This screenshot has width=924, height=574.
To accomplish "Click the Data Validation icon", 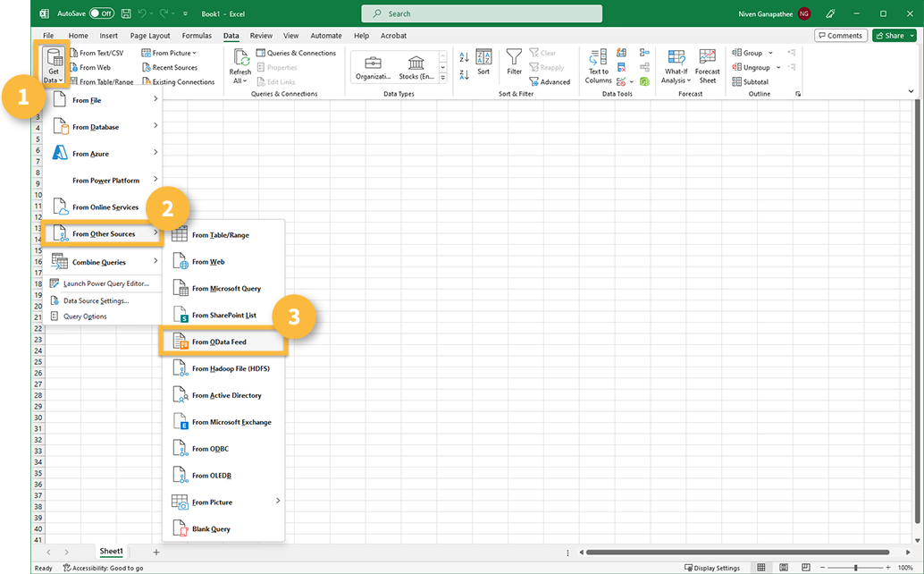I will pyautogui.click(x=621, y=82).
